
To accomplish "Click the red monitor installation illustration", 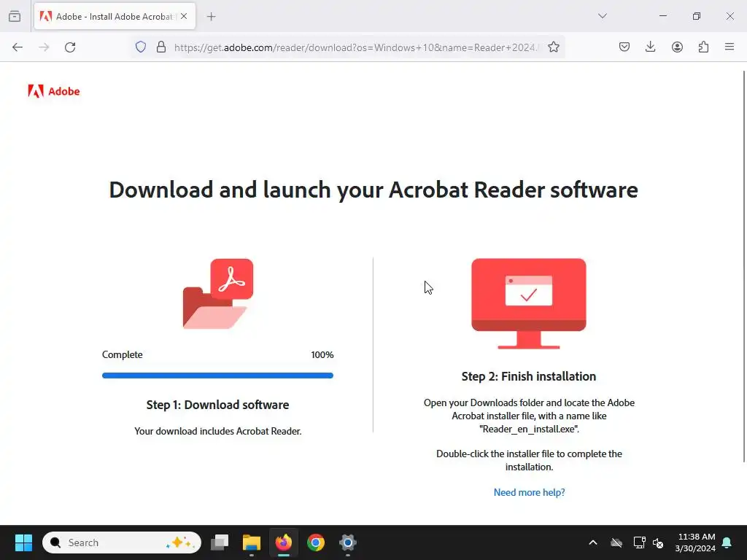I will click(529, 304).
